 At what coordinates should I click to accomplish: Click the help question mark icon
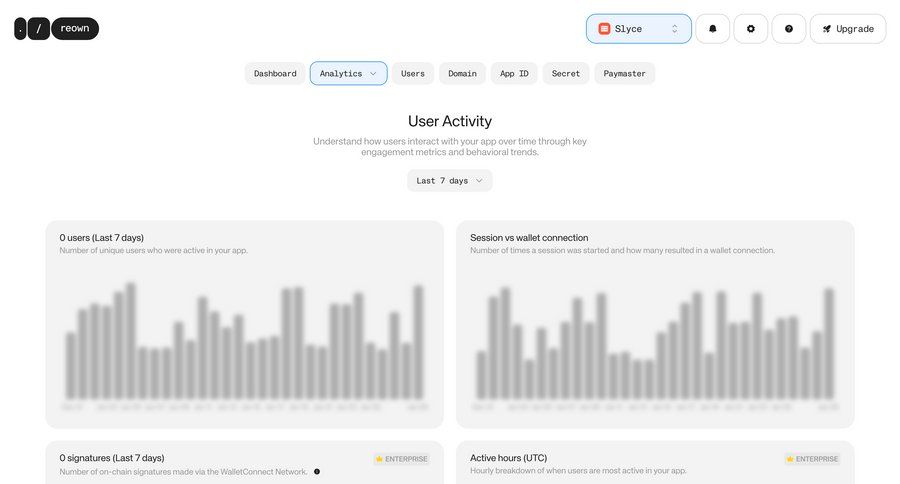(x=788, y=29)
